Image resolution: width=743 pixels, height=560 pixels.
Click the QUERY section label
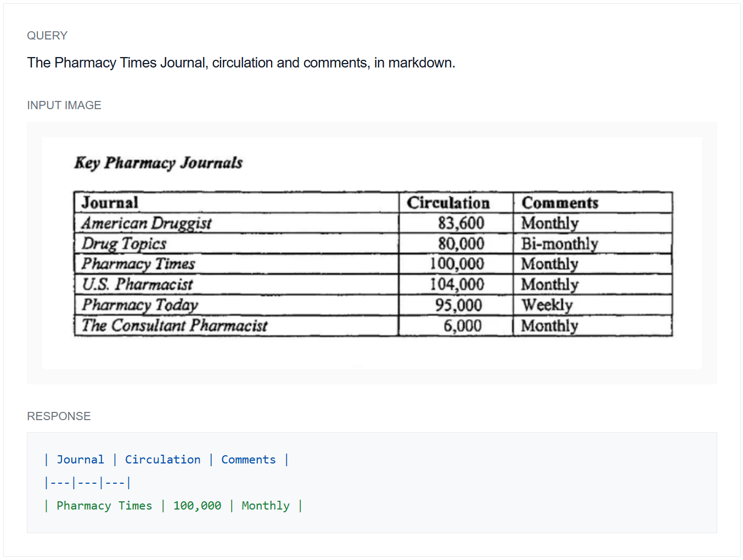pos(47,36)
